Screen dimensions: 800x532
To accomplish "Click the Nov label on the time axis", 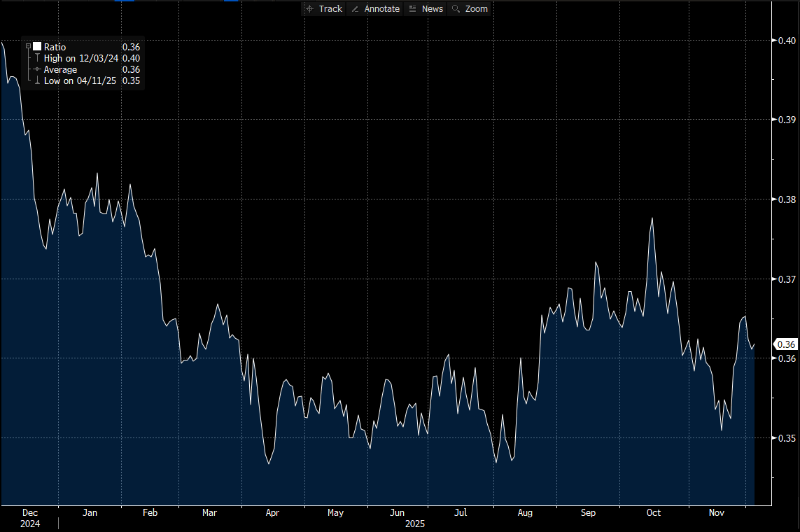I will (716, 512).
